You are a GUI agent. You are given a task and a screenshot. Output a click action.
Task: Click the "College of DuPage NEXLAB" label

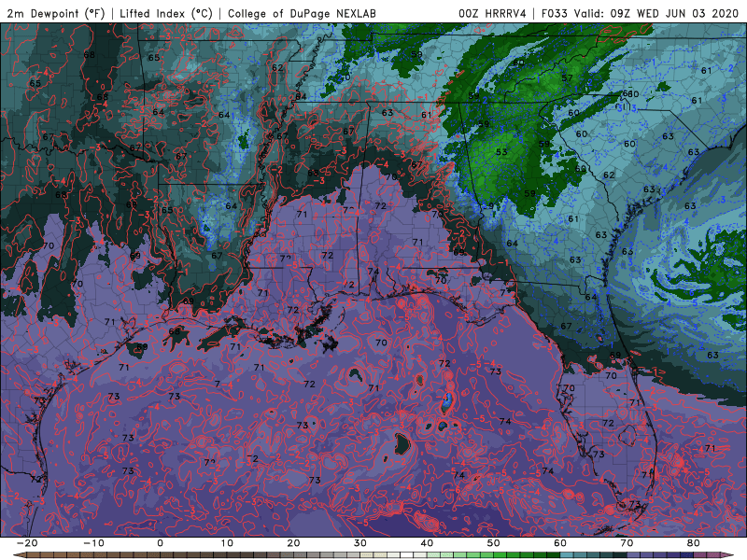302,14
